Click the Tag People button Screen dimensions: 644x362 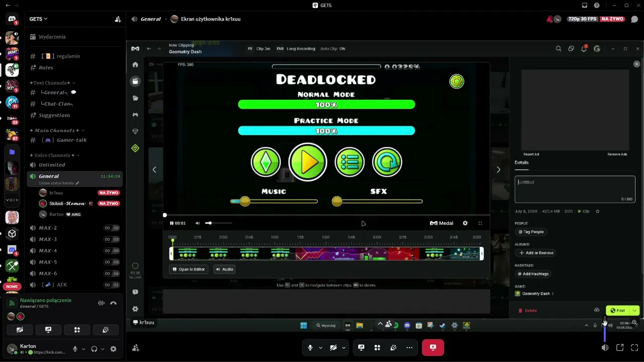531,232
